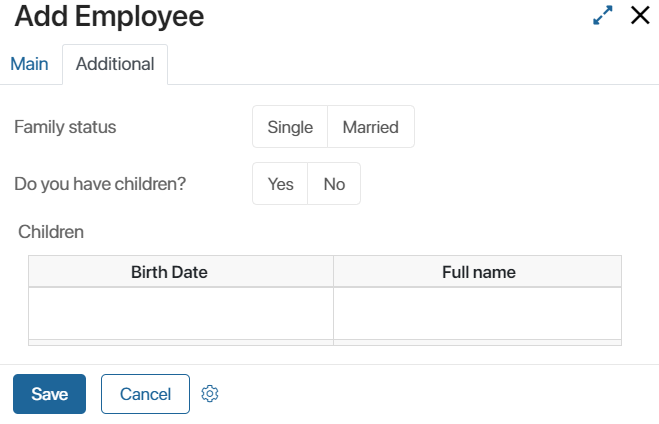Click the Children table label
659x424 pixels.
tap(51, 232)
